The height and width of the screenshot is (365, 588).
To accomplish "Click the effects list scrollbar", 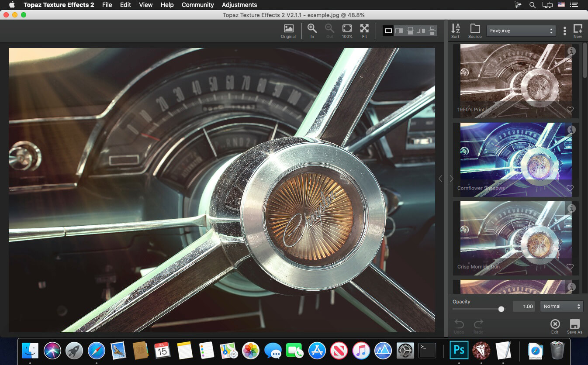I will point(585,61).
